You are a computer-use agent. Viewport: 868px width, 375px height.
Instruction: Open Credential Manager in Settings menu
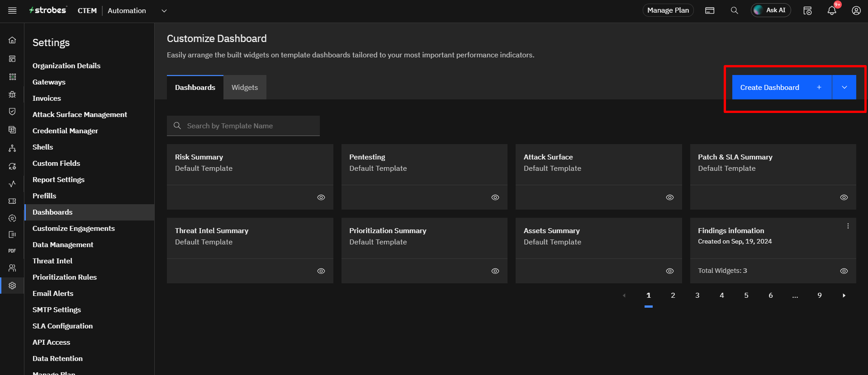(65, 131)
